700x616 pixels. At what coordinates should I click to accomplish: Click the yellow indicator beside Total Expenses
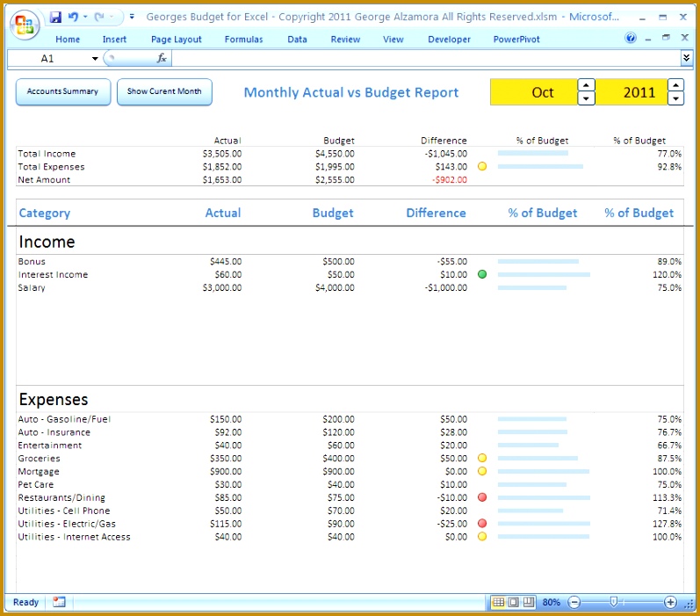click(482, 167)
